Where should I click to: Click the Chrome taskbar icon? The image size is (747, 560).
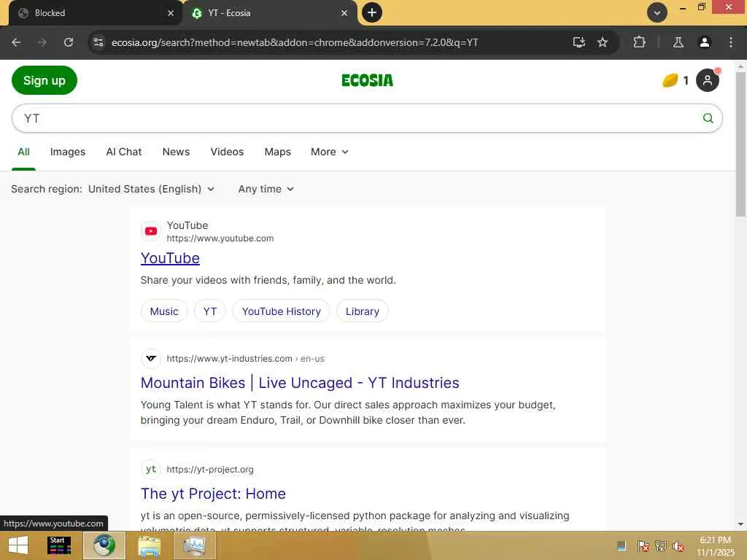click(x=104, y=545)
